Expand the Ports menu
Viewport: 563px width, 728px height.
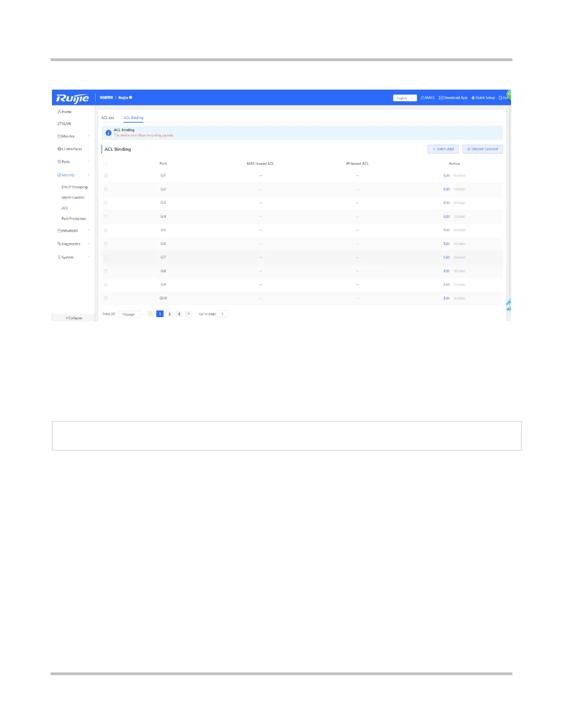74,162
